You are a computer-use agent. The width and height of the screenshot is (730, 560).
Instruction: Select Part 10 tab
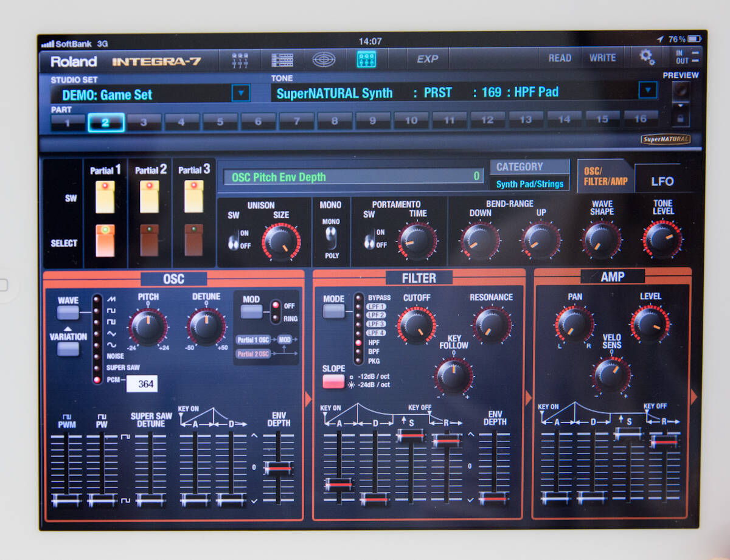(x=411, y=120)
